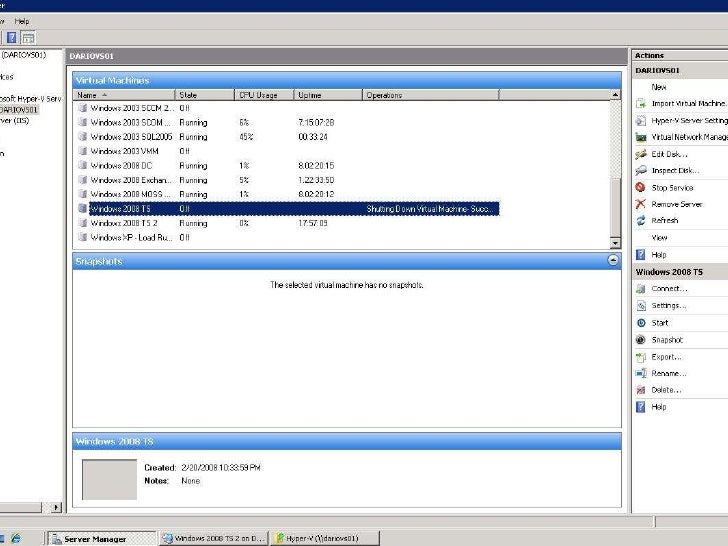Click the Remove Server X icon
The width and height of the screenshot is (728, 546).
tap(641, 204)
